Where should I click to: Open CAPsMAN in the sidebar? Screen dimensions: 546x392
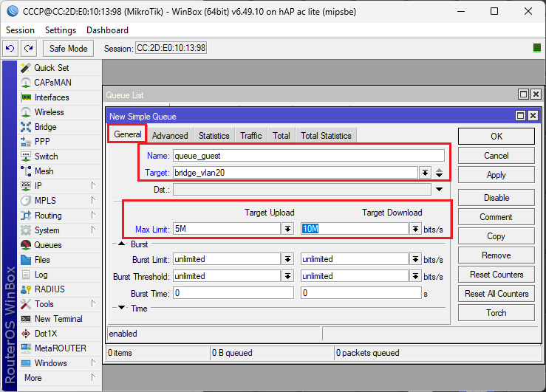(x=60, y=83)
